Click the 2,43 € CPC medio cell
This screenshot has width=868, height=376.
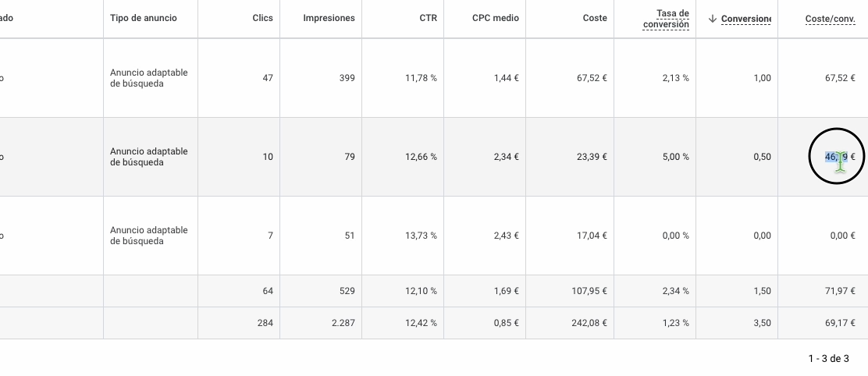[x=507, y=236]
